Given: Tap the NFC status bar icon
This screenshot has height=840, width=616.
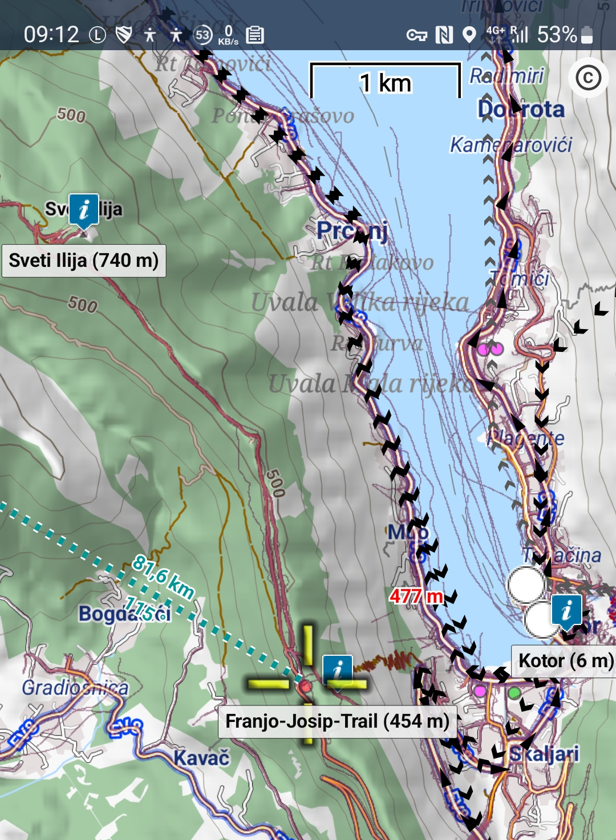Looking at the screenshot, I should (444, 35).
